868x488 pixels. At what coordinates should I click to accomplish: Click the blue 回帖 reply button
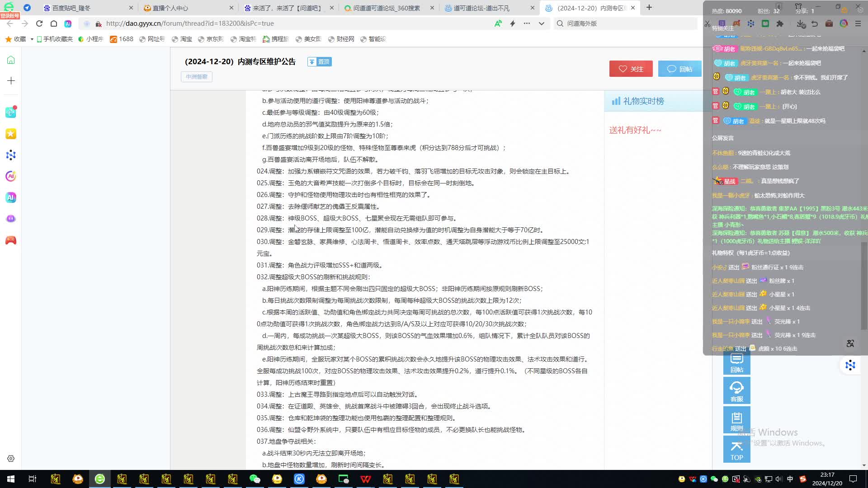pos(679,69)
